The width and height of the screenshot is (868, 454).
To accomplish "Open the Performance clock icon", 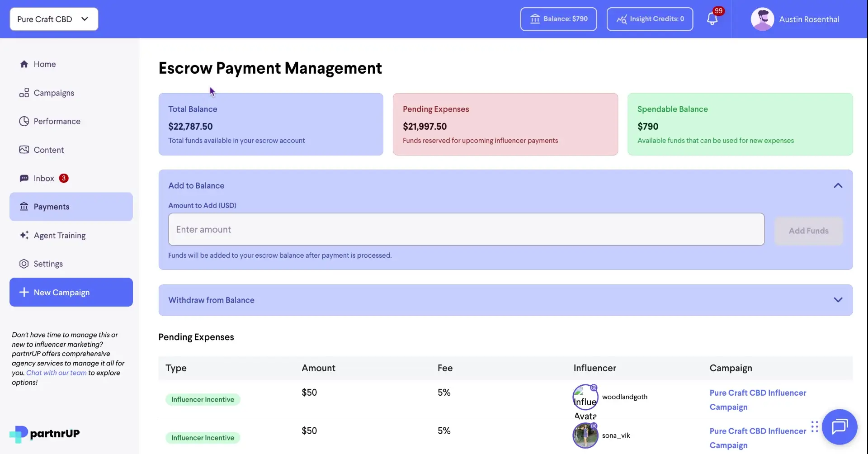I will click(x=24, y=121).
